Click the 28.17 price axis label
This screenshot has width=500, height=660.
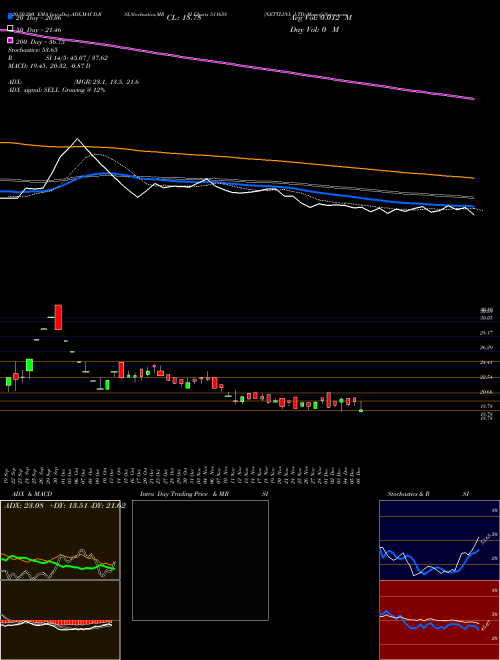487,333
